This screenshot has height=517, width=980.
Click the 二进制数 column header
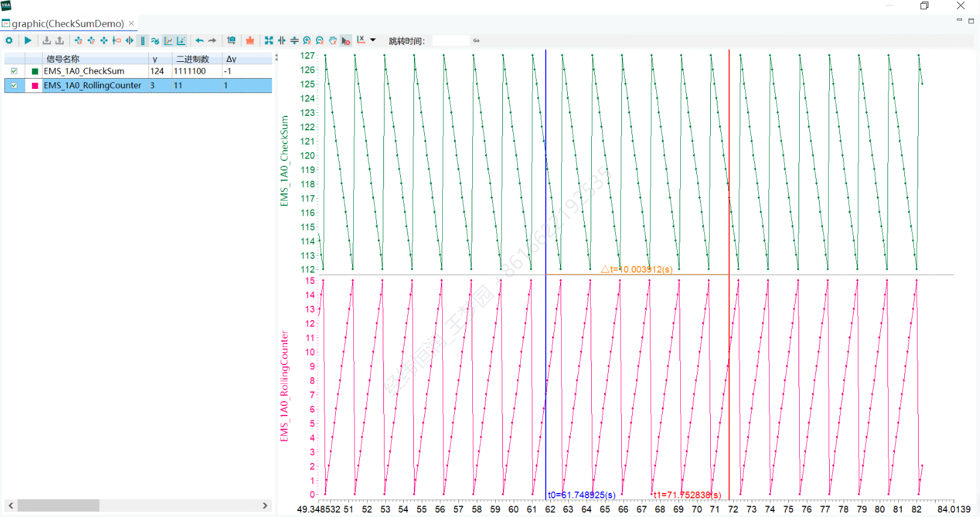(192, 59)
